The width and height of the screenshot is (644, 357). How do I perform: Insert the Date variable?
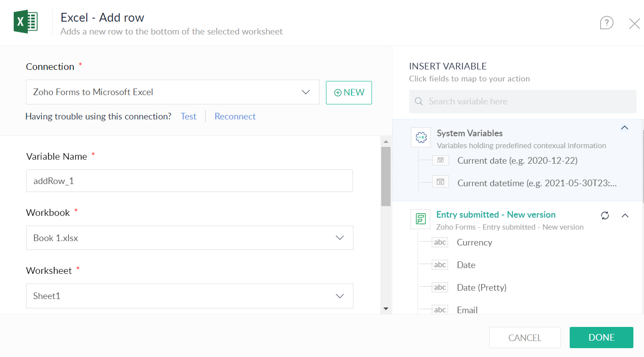tap(466, 265)
